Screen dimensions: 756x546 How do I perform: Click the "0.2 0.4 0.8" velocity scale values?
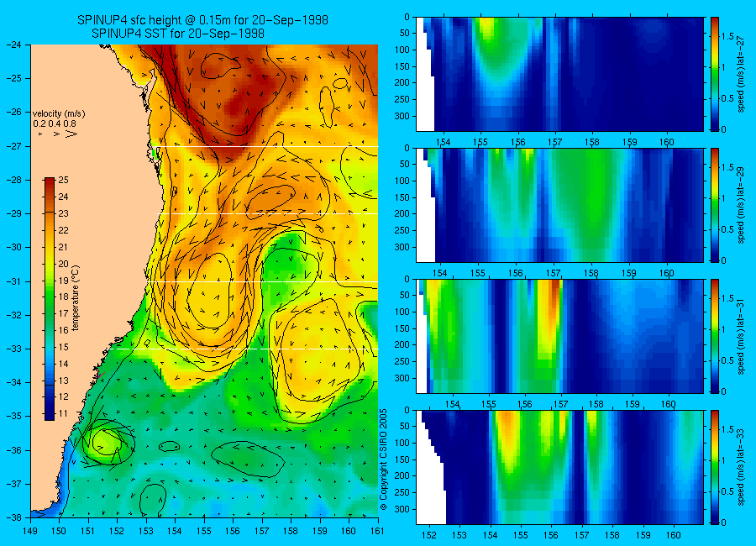click(x=55, y=124)
